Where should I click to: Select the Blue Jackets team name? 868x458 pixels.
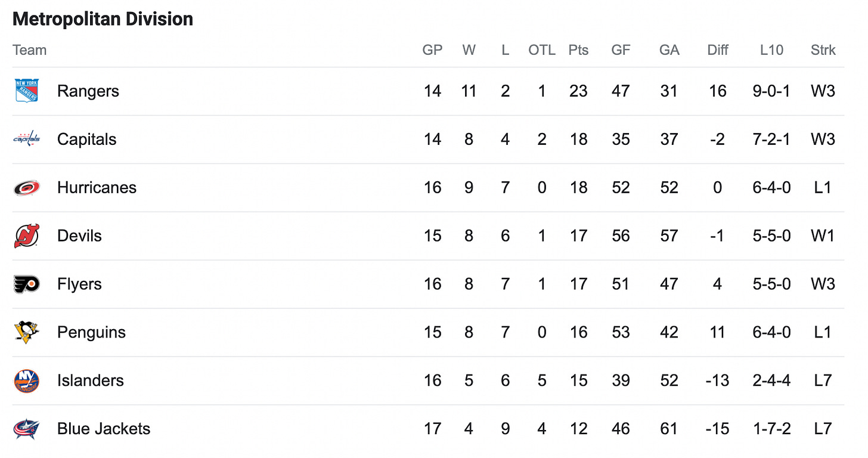pyautogui.click(x=104, y=429)
